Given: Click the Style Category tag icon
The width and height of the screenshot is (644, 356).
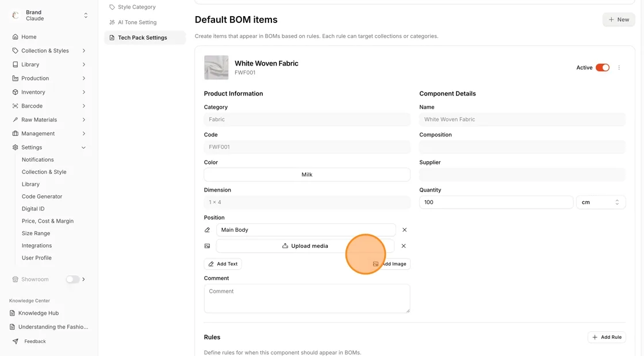Looking at the screenshot, I should [x=112, y=7].
